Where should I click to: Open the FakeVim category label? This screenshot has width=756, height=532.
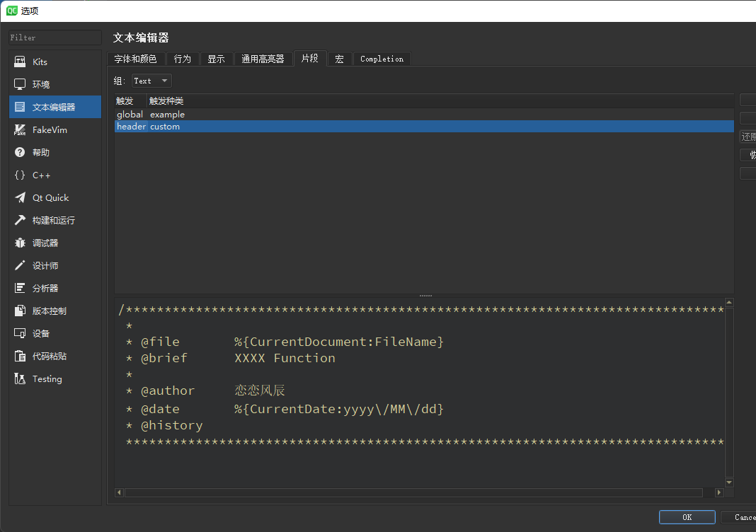(50, 129)
